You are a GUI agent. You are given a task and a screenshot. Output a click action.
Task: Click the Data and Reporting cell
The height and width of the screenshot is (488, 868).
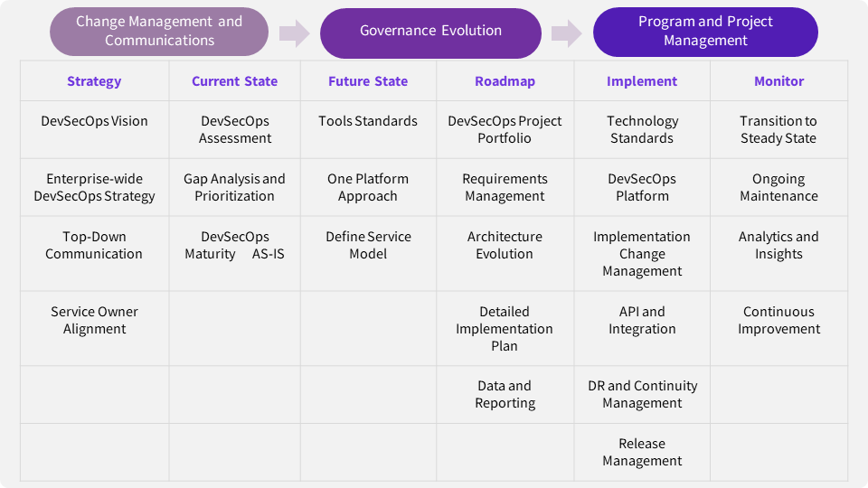tap(505, 394)
